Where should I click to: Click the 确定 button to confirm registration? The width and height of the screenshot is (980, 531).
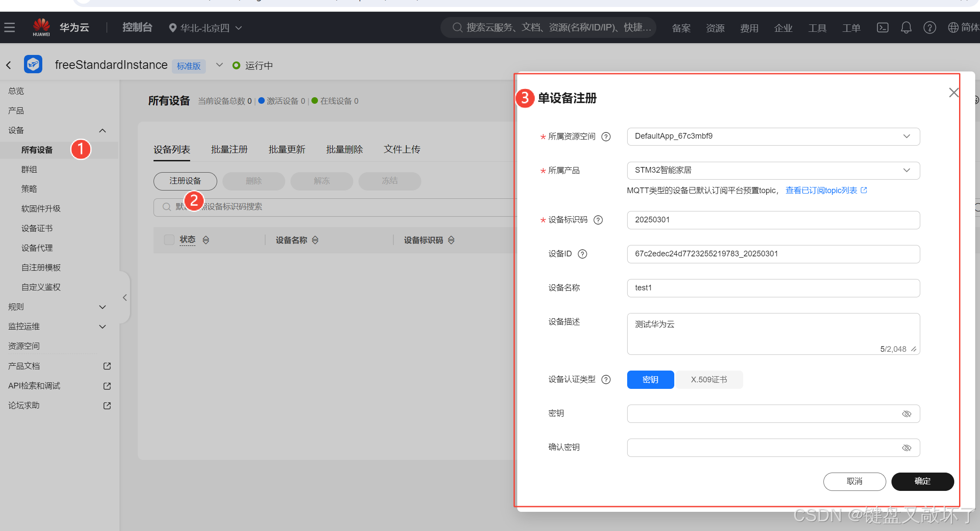pyautogui.click(x=922, y=481)
